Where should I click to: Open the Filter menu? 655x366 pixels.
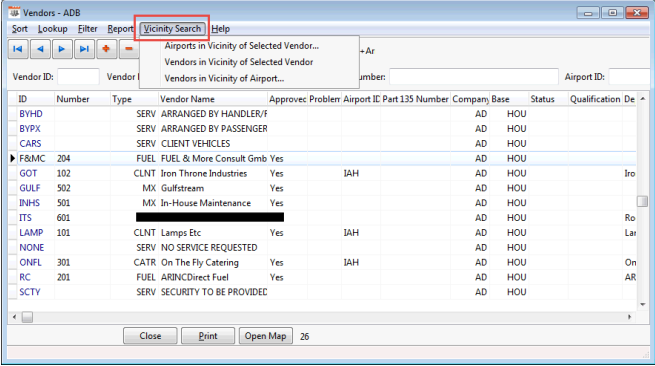[x=87, y=29]
